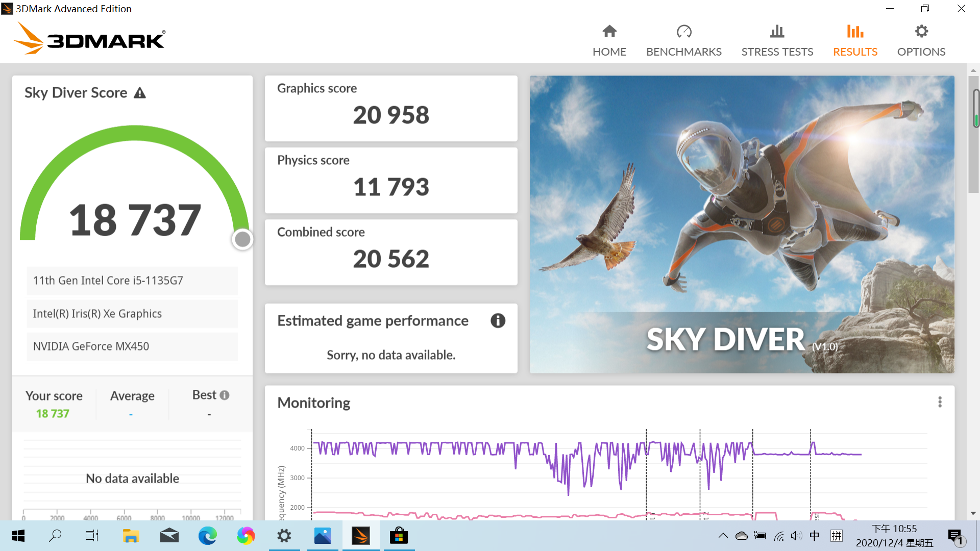Viewport: 980px width, 551px height.
Task: Launch Microsoft Edge from the taskbar
Action: 208,536
